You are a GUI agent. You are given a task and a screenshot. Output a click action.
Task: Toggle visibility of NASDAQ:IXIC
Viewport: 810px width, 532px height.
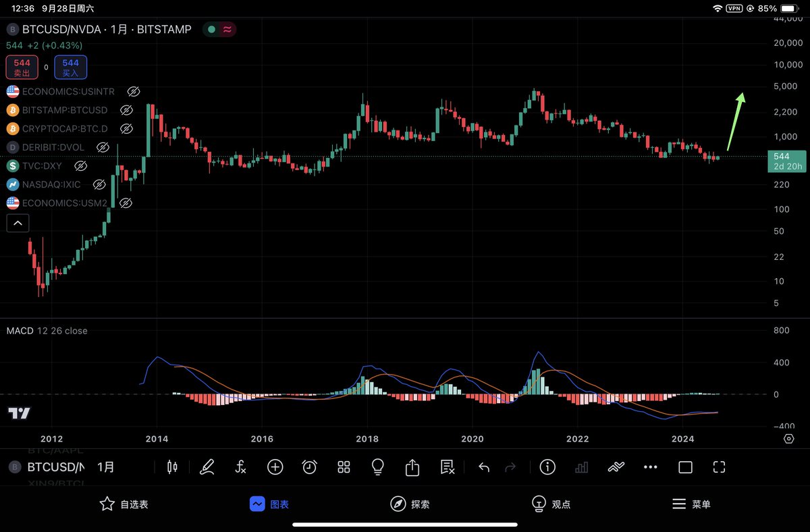point(99,184)
